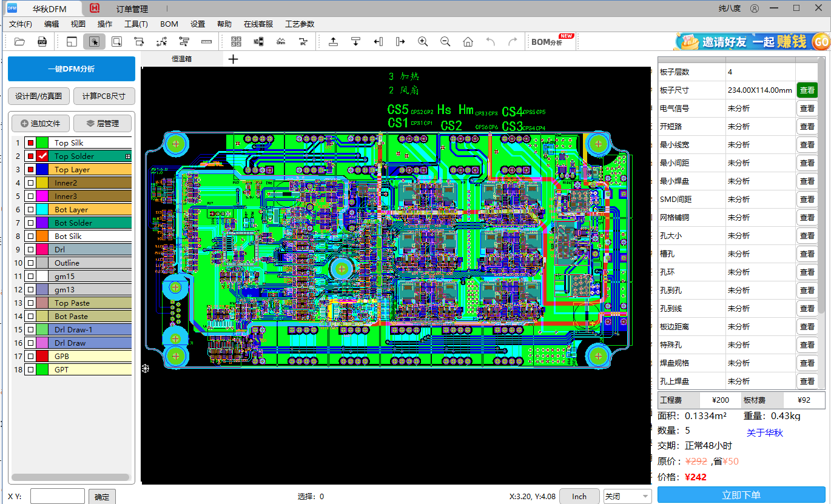Uncheck the Top Silk layer checkbox

30,143
